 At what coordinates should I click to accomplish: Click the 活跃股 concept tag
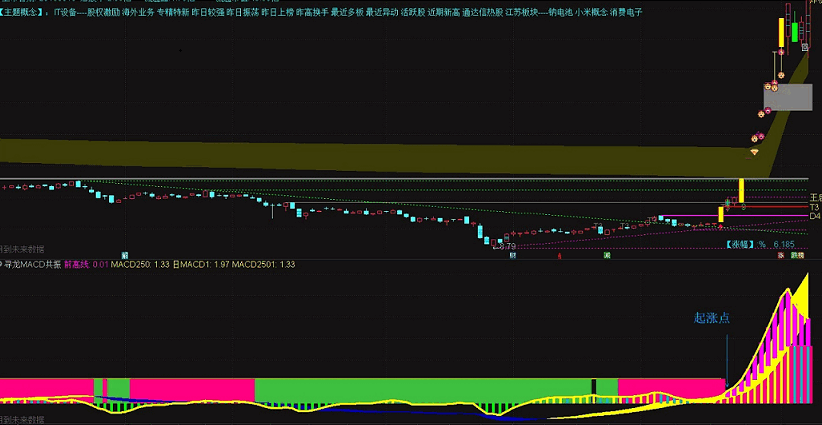(x=413, y=12)
